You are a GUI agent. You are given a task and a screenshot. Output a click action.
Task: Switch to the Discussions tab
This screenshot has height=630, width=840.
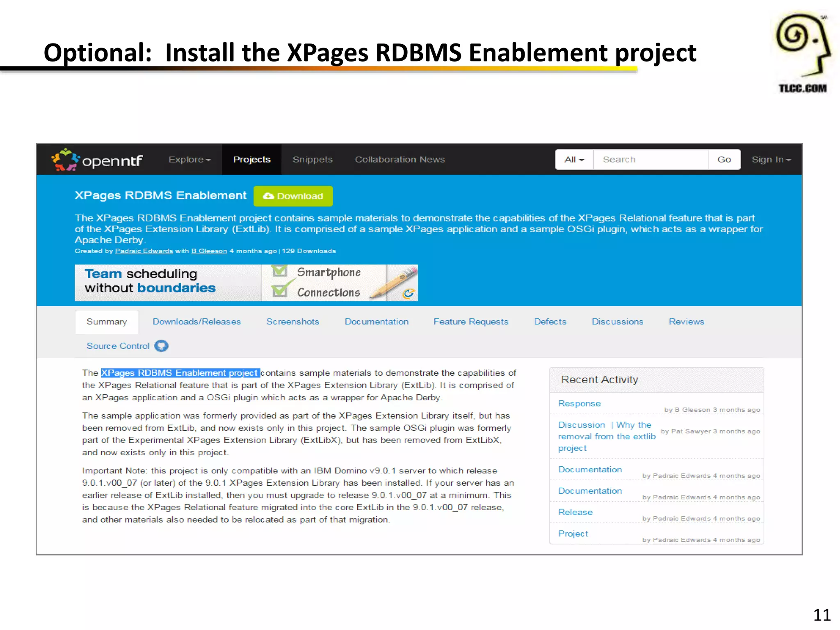click(x=617, y=322)
